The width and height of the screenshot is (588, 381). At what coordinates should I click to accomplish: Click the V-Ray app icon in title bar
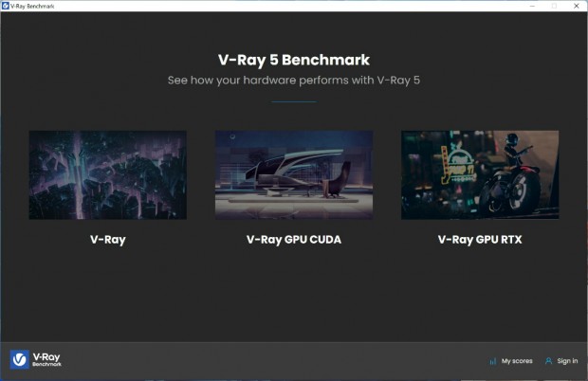tap(6, 6)
